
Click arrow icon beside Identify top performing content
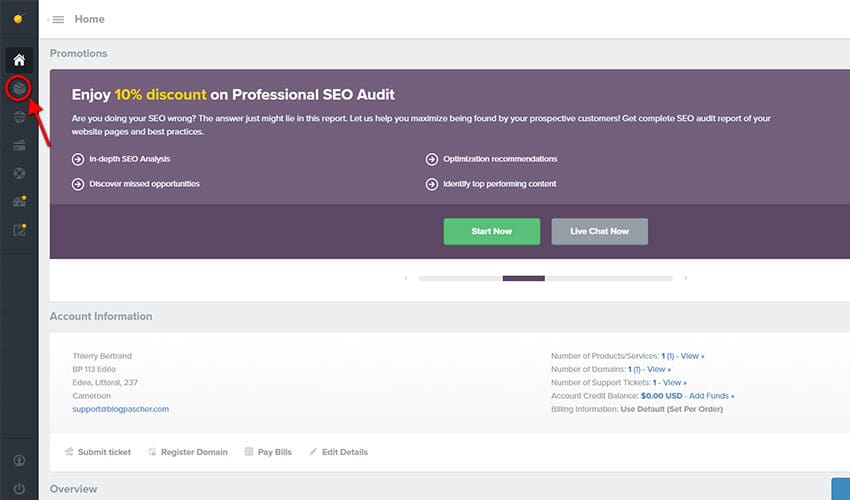432,184
